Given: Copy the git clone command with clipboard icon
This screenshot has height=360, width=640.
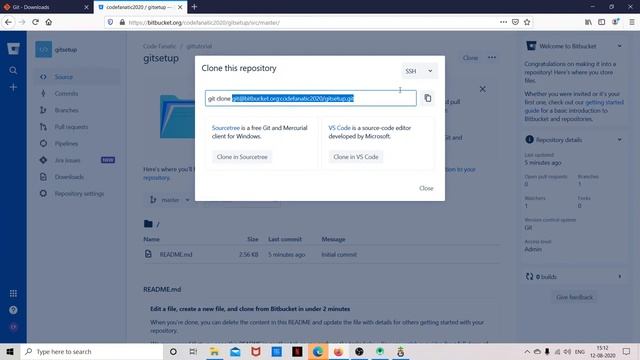Looking at the screenshot, I should [427, 98].
